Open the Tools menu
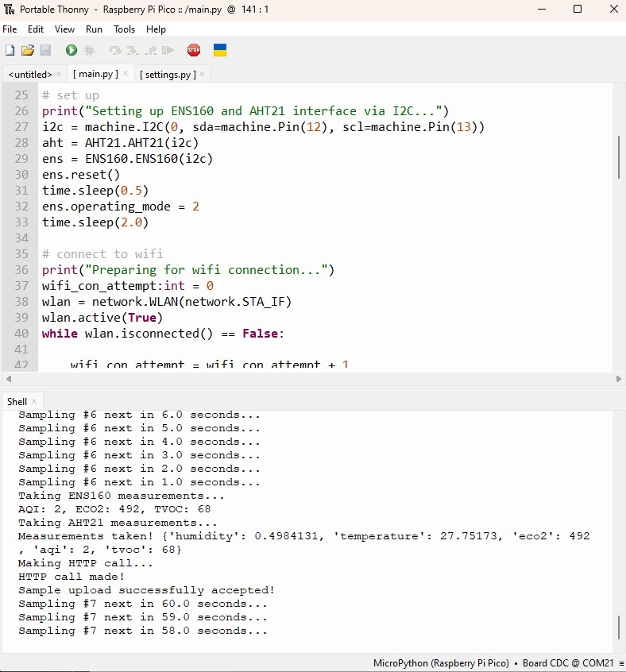 pos(124,29)
